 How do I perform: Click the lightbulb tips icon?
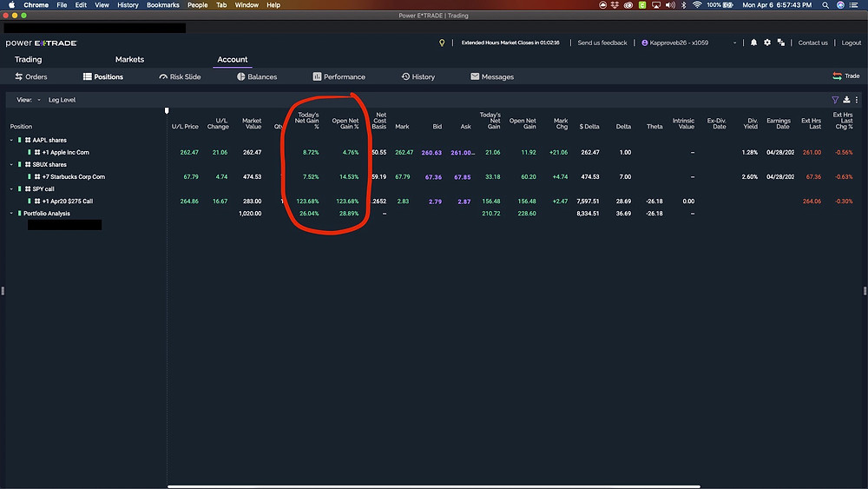pos(442,43)
